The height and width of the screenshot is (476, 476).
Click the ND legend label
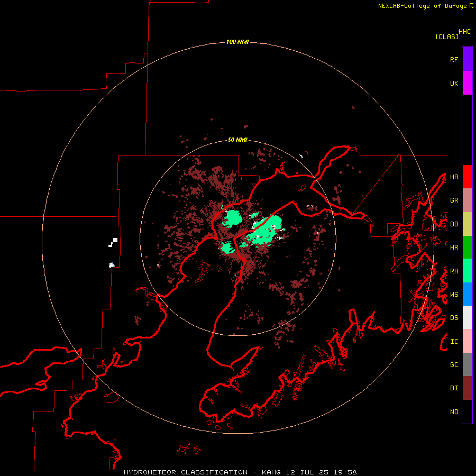(x=454, y=412)
